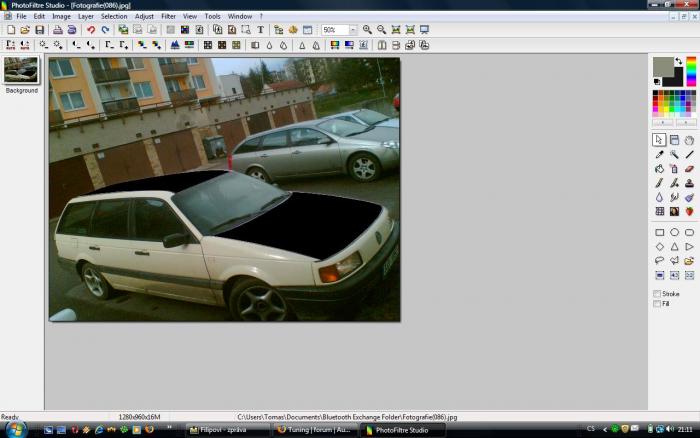Pick a hue from the rainbow strip

[691, 71]
